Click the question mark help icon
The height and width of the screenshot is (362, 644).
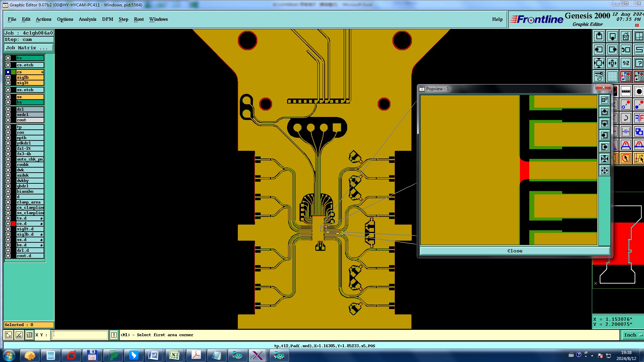tap(639, 63)
